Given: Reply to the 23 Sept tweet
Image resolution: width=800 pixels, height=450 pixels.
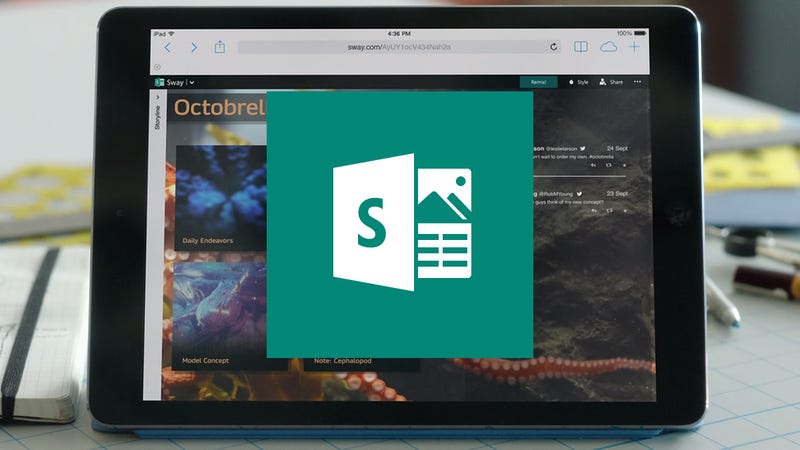Looking at the screenshot, I should [593, 210].
